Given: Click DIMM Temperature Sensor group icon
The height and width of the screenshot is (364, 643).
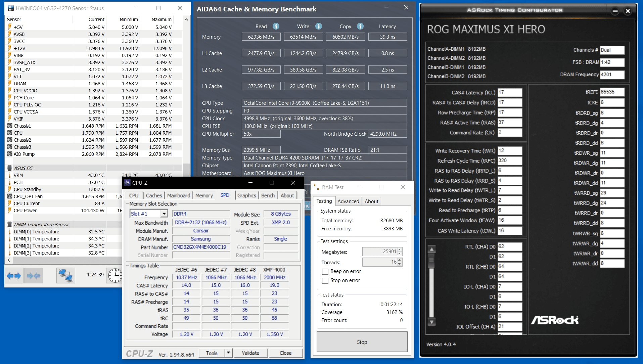Looking at the screenshot, I should [10, 224].
